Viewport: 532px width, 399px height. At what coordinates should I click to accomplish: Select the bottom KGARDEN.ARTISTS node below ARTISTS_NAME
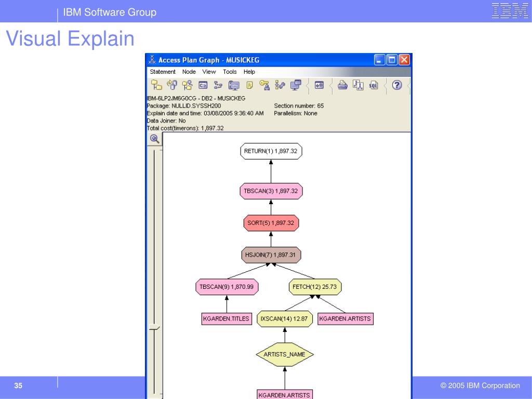coord(284,395)
